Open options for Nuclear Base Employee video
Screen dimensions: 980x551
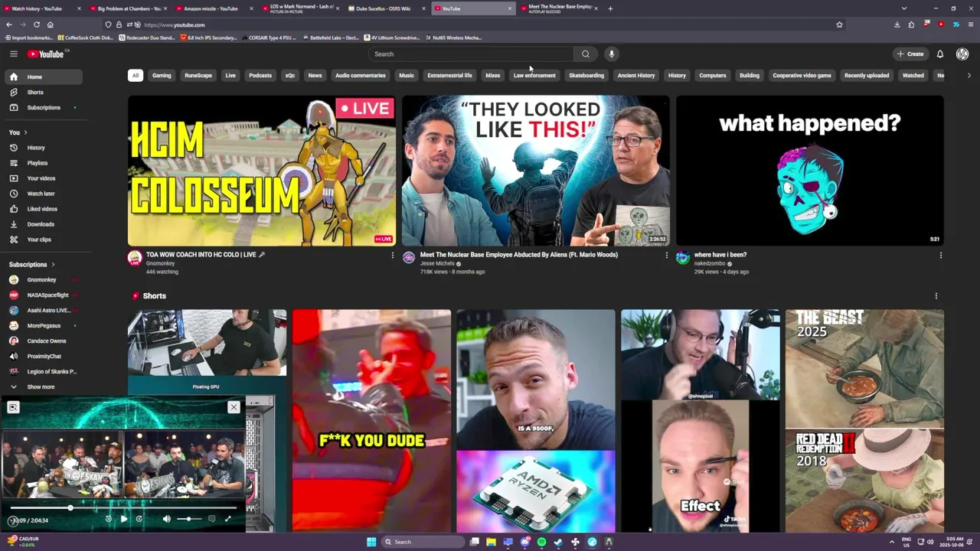click(666, 256)
